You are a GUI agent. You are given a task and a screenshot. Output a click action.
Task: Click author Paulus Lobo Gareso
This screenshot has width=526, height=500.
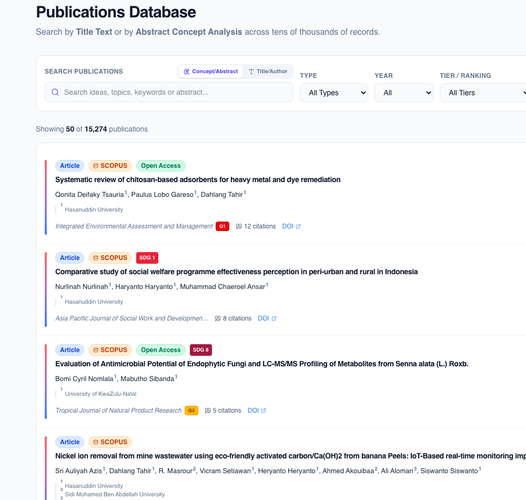pyautogui.click(x=162, y=195)
